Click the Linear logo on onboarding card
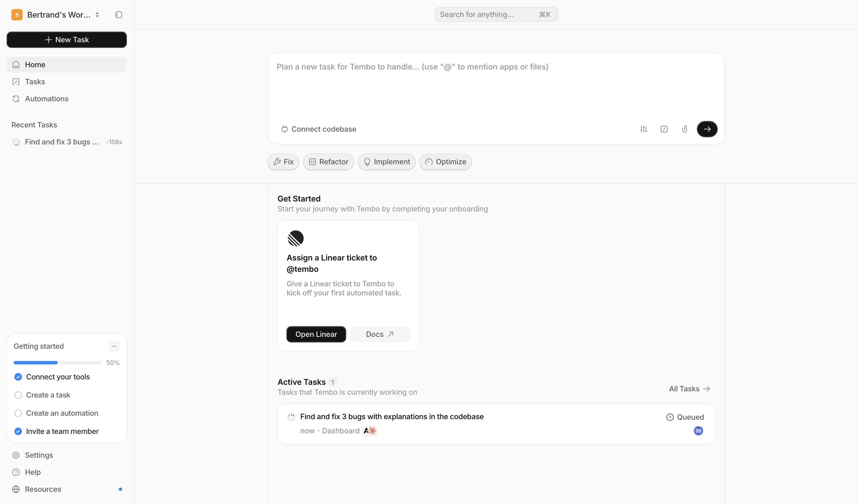859x504 pixels. [296, 238]
